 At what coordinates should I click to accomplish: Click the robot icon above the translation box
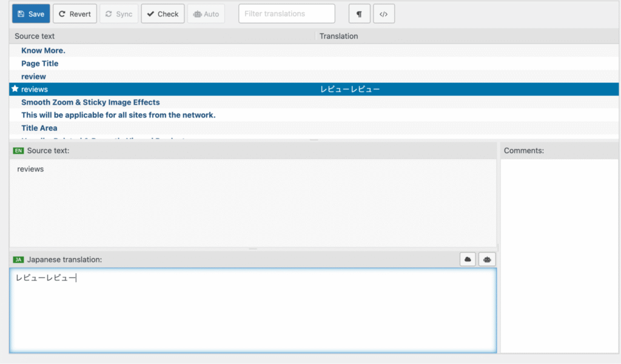click(487, 259)
